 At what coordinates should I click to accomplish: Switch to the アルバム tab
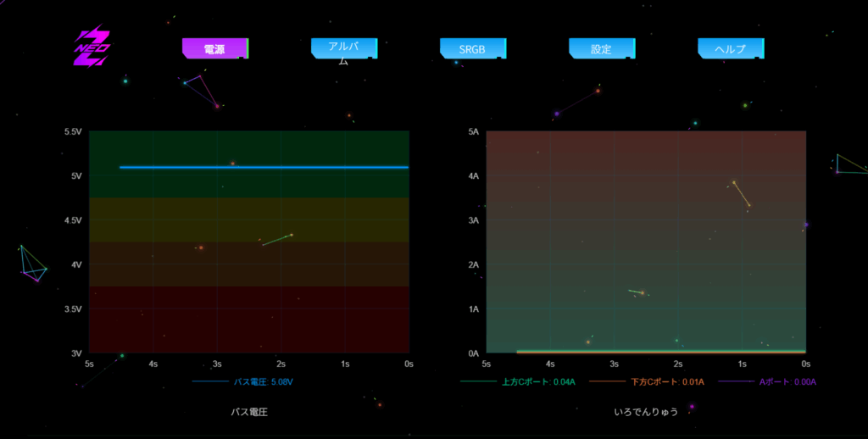coord(344,48)
